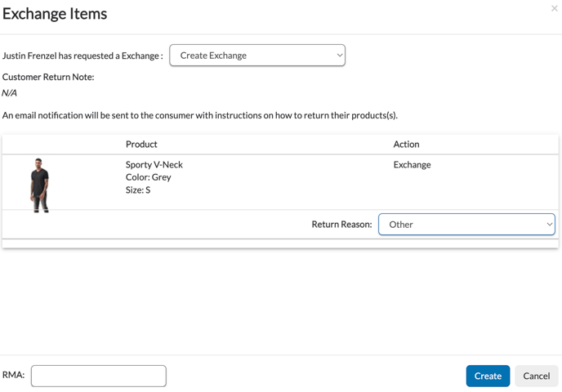Click the N/A return note value
The width and height of the screenshot is (562, 392).
pos(10,93)
